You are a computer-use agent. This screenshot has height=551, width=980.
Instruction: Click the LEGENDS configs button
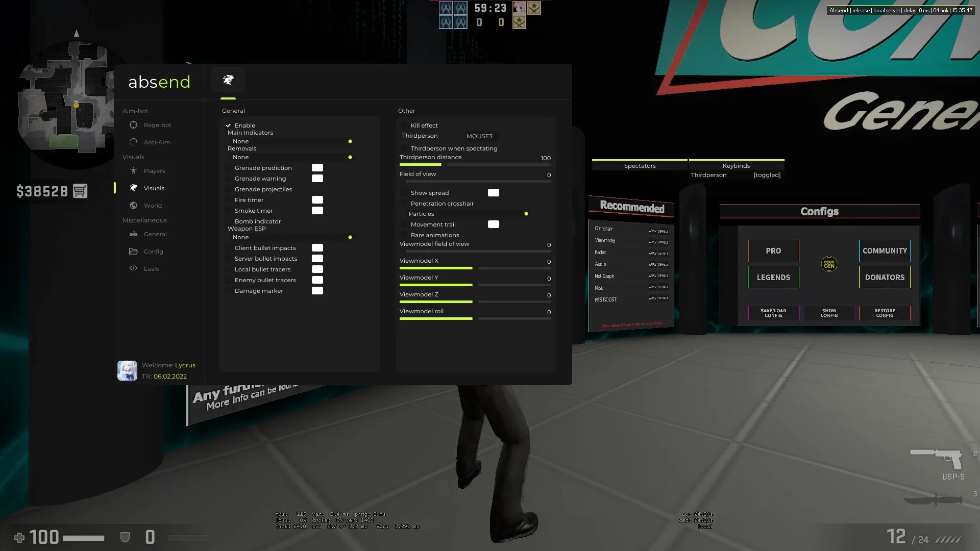(773, 278)
